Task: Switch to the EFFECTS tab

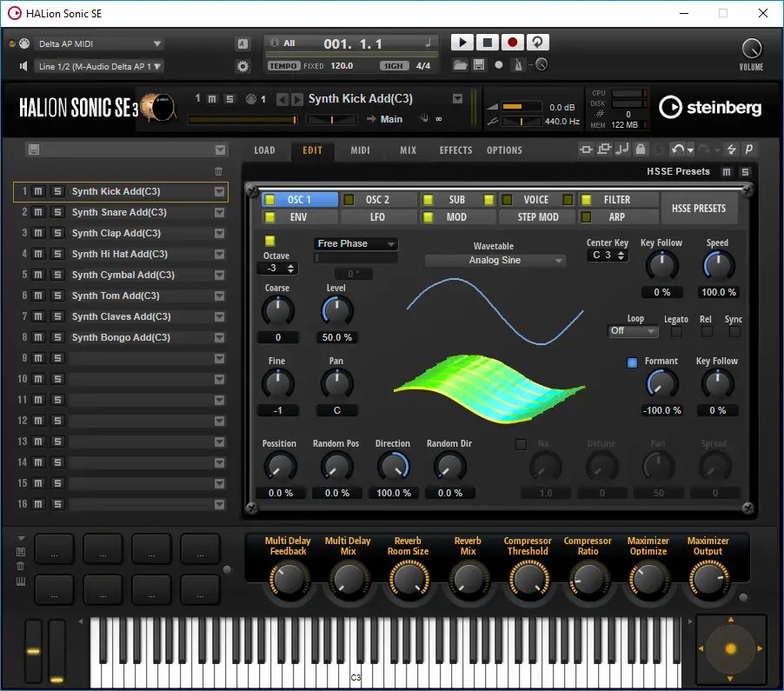Action: pyautogui.click(x=455, y=150)
